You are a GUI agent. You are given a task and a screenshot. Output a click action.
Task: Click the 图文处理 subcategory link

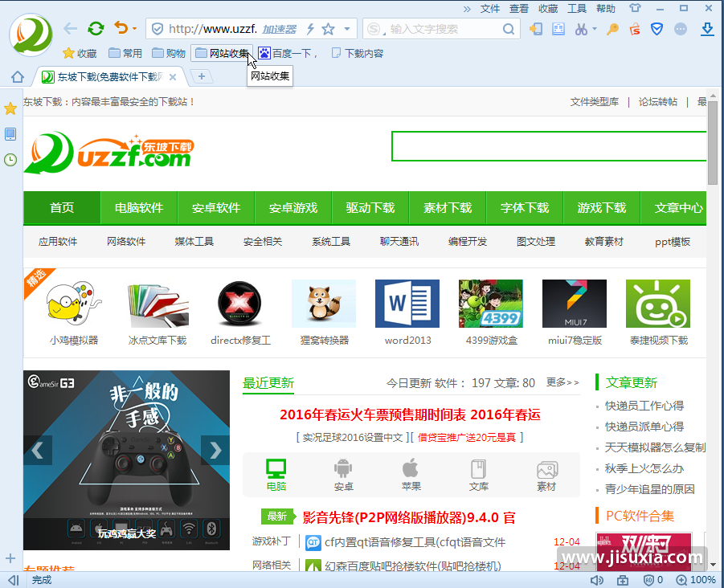pyautogui.click(x=536, y=241)
